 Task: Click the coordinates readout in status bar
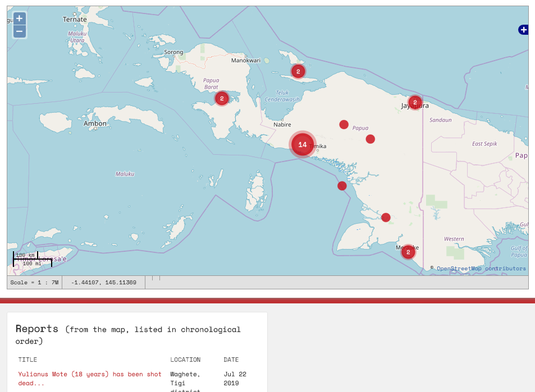(103, 283)
